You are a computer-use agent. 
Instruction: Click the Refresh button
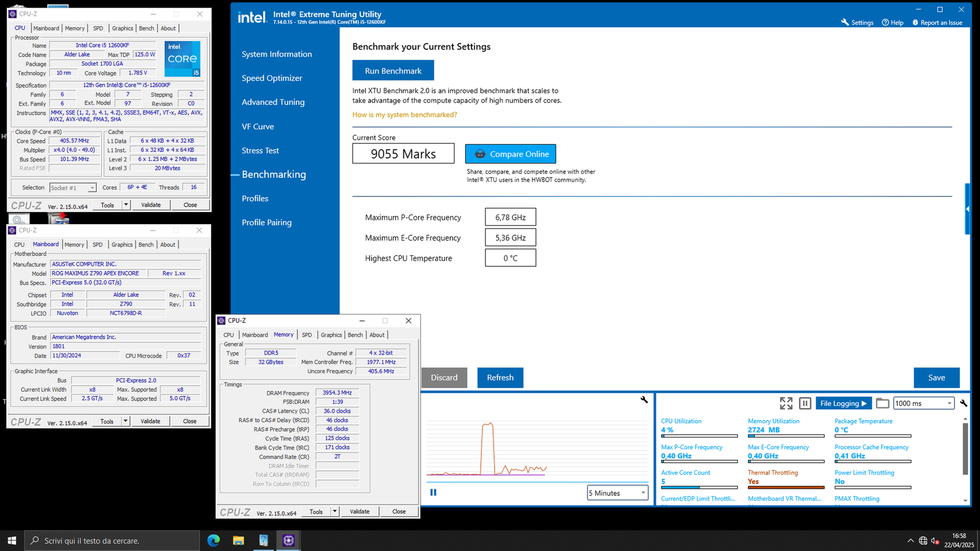(x=500, y=378)
